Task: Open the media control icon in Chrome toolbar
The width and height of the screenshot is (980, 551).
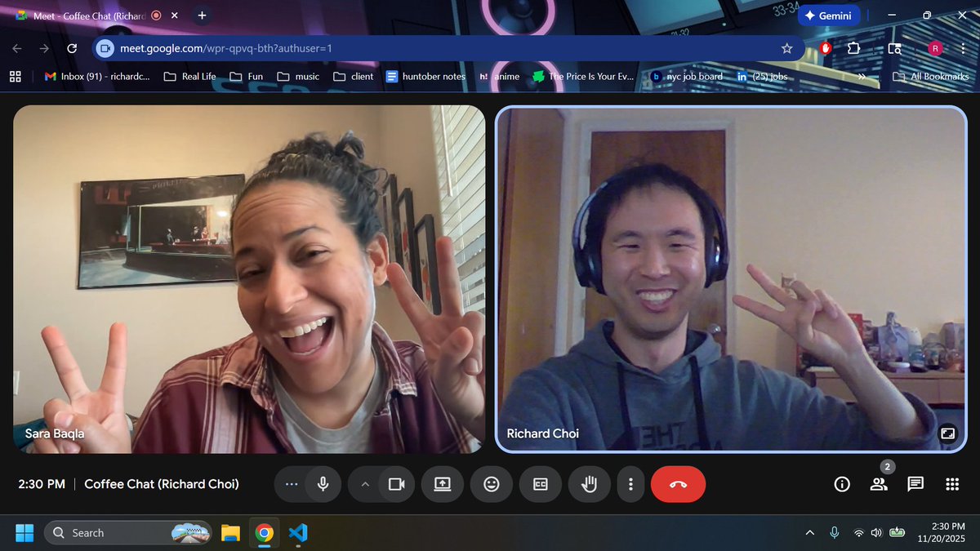Action: coord(894,48)
